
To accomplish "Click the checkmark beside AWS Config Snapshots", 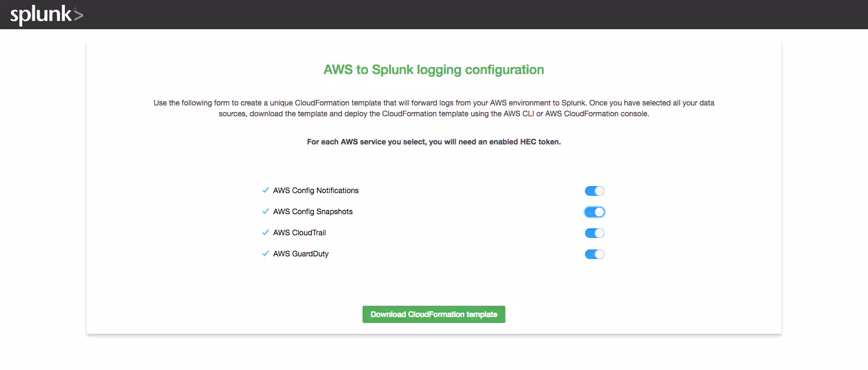I will point(265,212).
